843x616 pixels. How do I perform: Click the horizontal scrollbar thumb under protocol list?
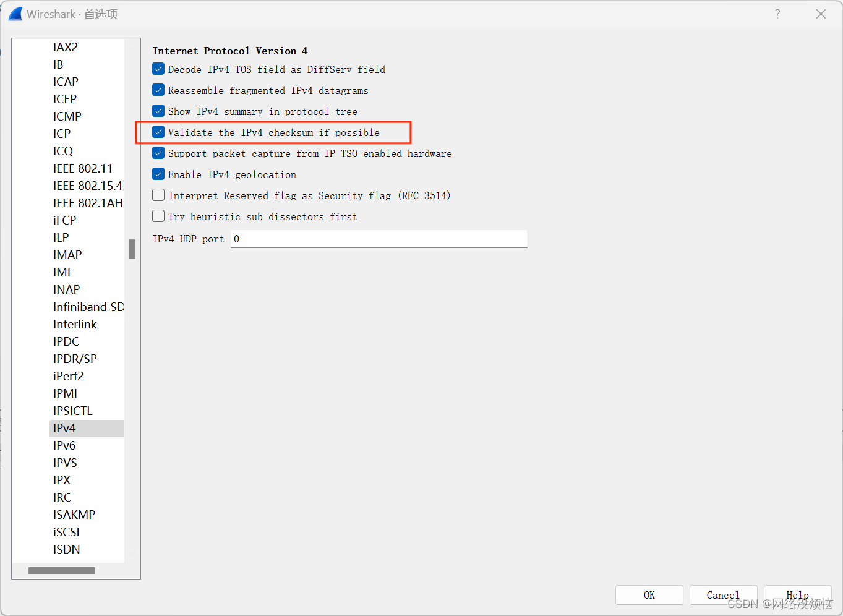tap(62, 570)
